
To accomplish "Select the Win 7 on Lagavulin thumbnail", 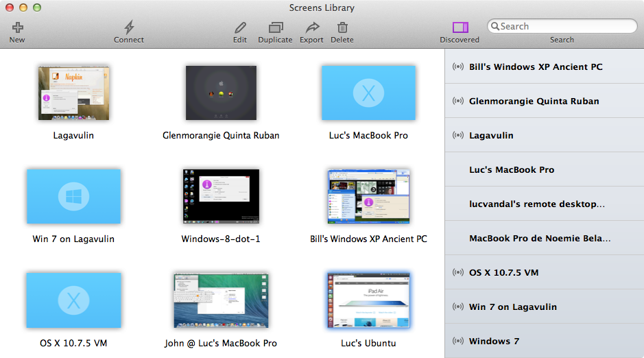I will click(73, 196).
